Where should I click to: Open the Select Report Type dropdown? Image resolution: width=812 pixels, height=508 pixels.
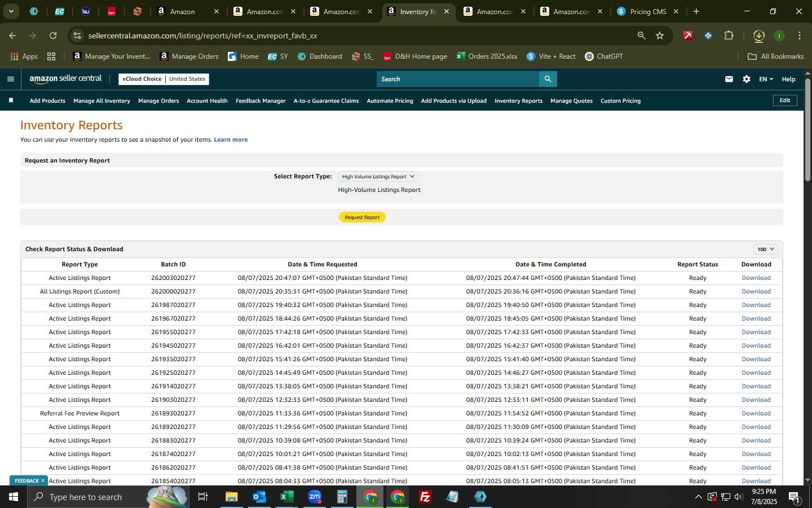pyautogui.click(x=378, y=177)
